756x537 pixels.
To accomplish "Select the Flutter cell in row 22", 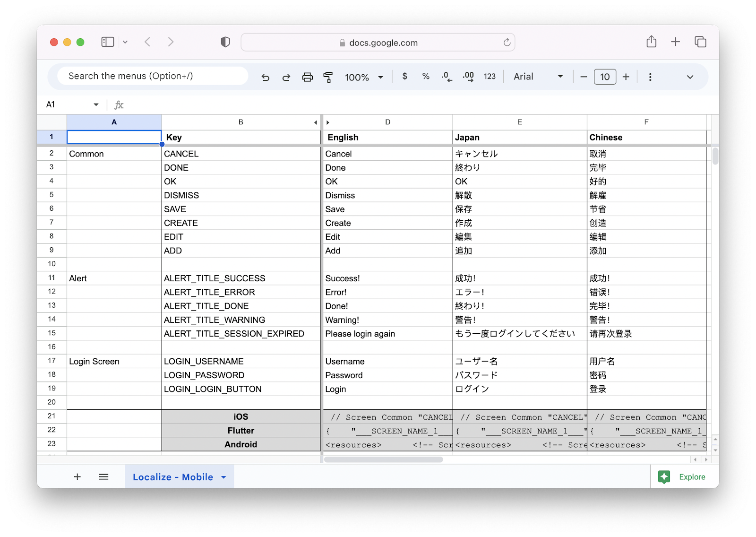I will pos(241,431).
